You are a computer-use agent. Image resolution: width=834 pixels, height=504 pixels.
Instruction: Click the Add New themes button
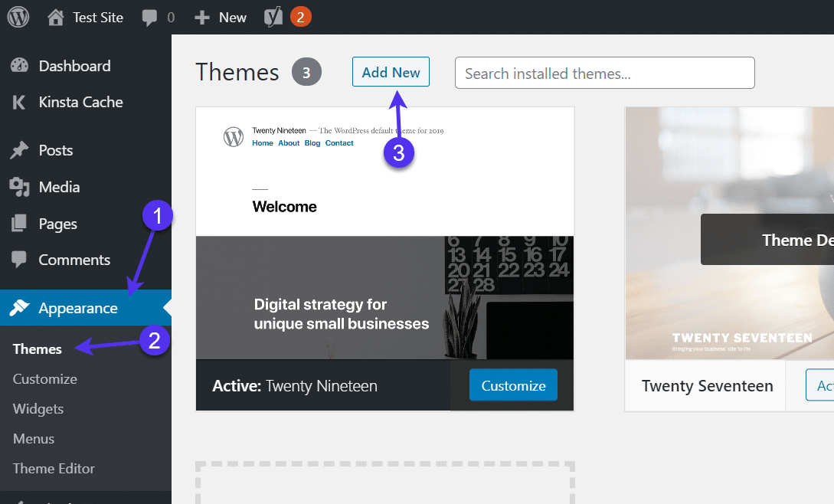pos(391,71)
